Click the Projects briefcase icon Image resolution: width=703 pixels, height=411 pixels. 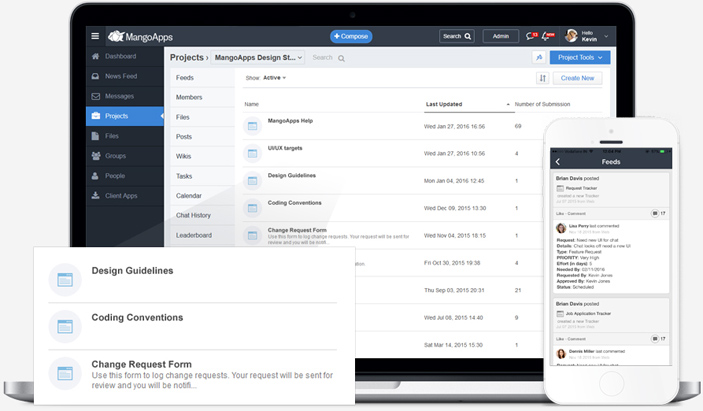click(95, 116)
